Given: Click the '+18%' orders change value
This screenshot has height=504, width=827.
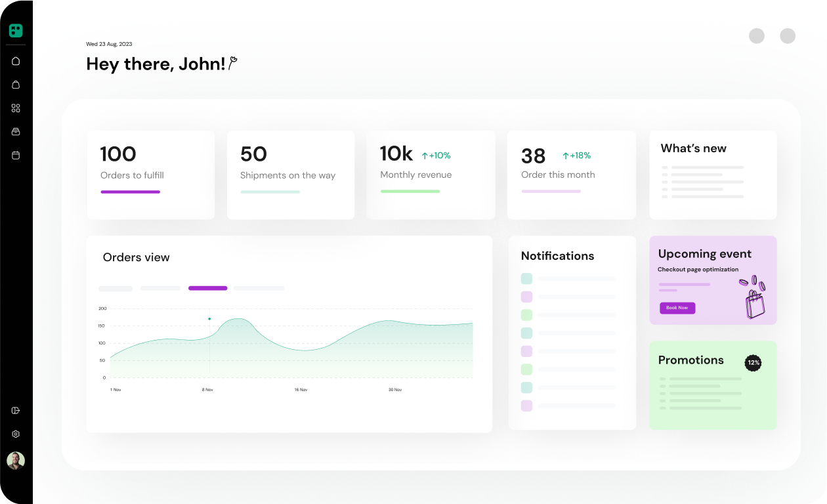Looking at the screenshot, I should coord(580,156).
